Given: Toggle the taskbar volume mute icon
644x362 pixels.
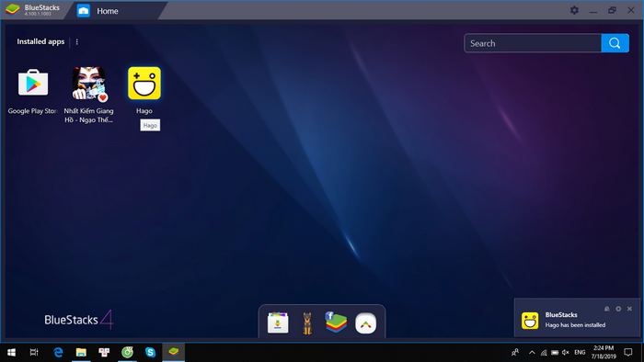Looking at the screenshot, I should (566, 352).
